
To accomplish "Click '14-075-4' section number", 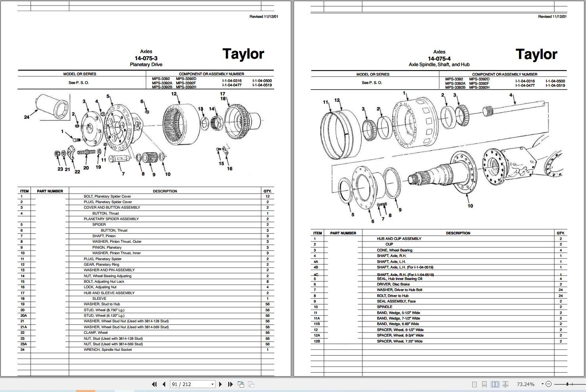I will pyautogui.click(x=439, y=59).
